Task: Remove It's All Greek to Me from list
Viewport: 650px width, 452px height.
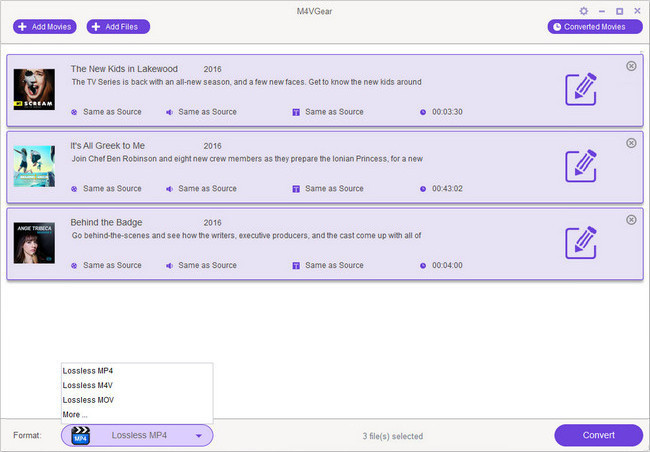Action: [631, 143]
